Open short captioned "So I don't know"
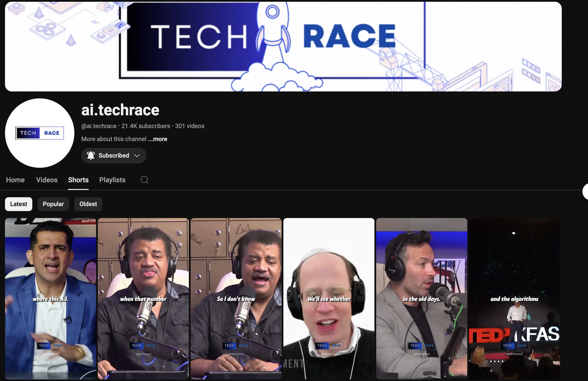 point(236,299)
